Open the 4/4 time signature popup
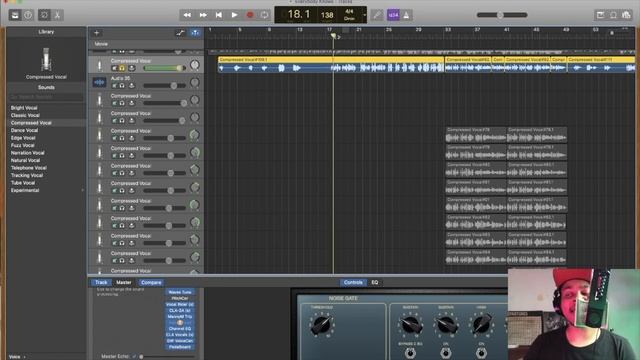The height and width of the screenshot is (360, 640). [349, 11]
